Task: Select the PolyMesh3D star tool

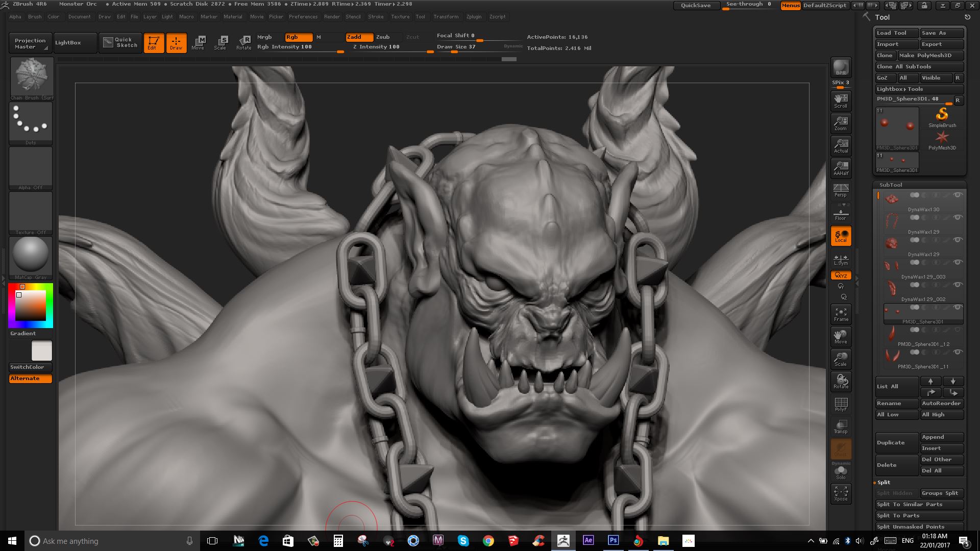Action: (942, 140)
